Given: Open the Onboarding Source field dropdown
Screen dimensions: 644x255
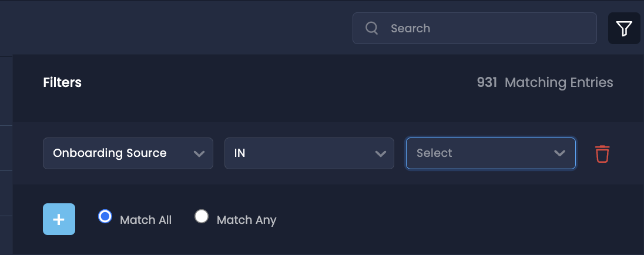Looking at the screenshot, I should click(x=128, y=153).
